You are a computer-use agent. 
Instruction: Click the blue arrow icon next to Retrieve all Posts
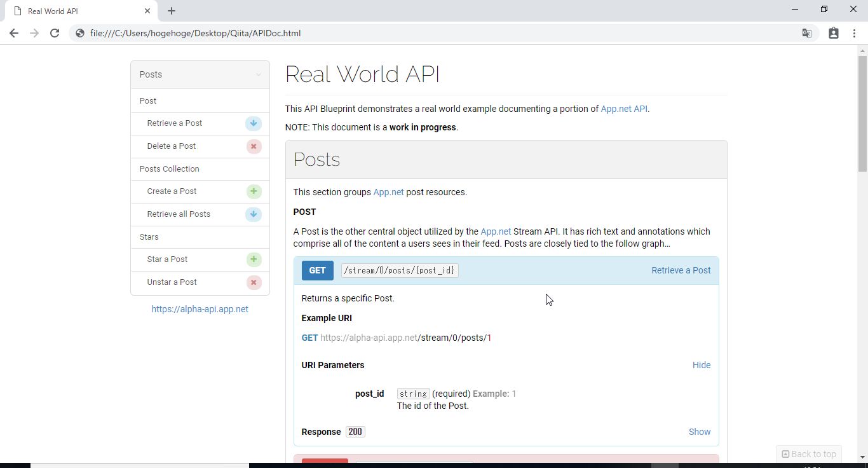tap(254, 214)
